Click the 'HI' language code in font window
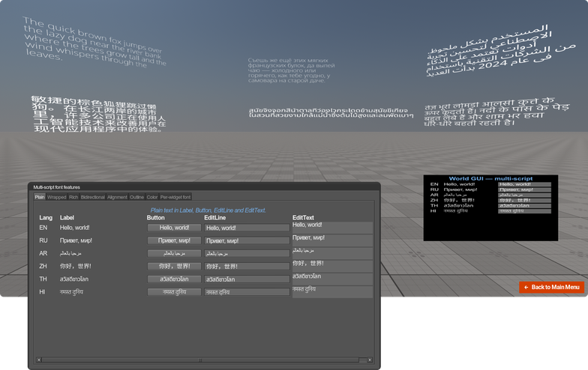Screen dimensions: 588x370 [42, 292]
